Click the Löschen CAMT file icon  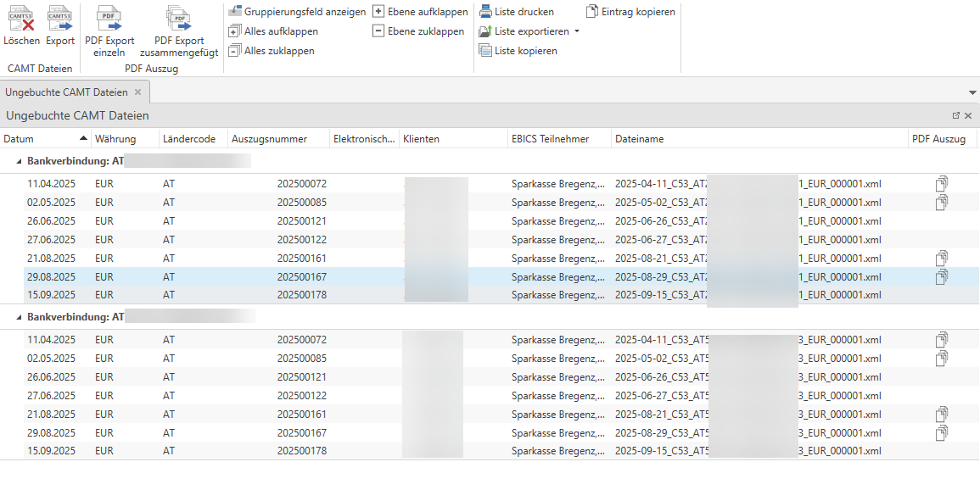(21, 19)
